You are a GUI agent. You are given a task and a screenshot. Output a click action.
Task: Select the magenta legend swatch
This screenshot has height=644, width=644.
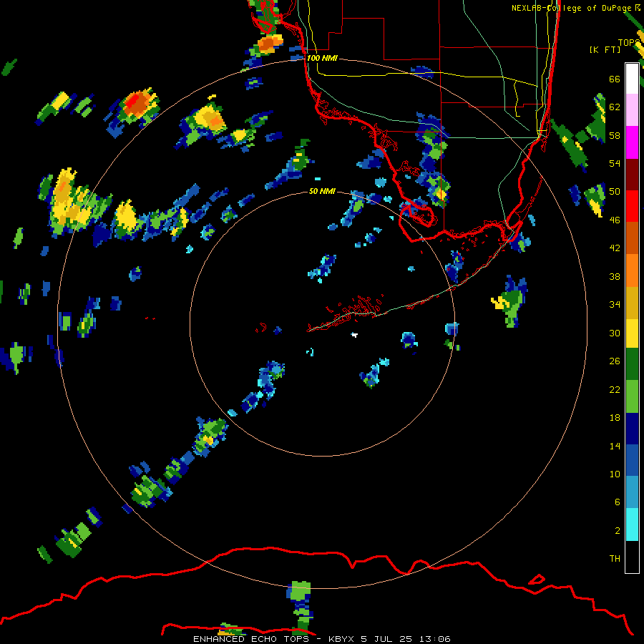[632, 142]
